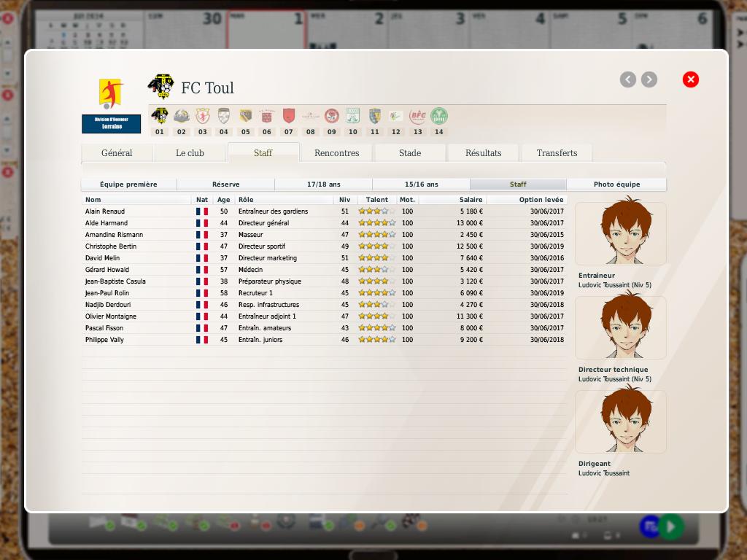The width and height of the screenshot is (747, 560).
Task: Go to the next club with right arrow
Action: click(649, 79)
